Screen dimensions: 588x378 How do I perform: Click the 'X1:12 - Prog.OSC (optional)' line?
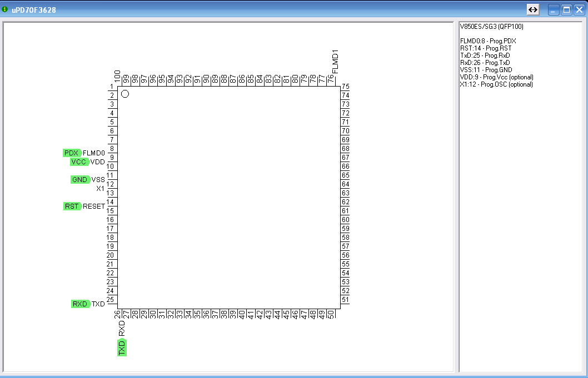[x=496, y=84]
